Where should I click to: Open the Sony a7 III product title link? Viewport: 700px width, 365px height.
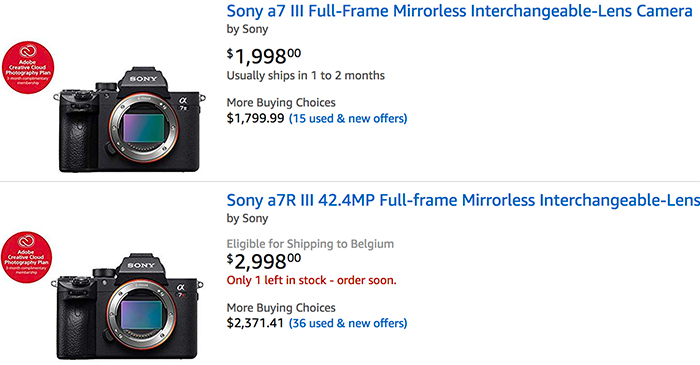pos(459,11)
